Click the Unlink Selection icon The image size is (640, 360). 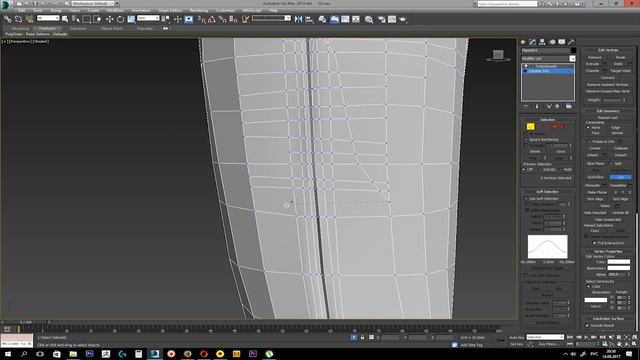[18, 19]
